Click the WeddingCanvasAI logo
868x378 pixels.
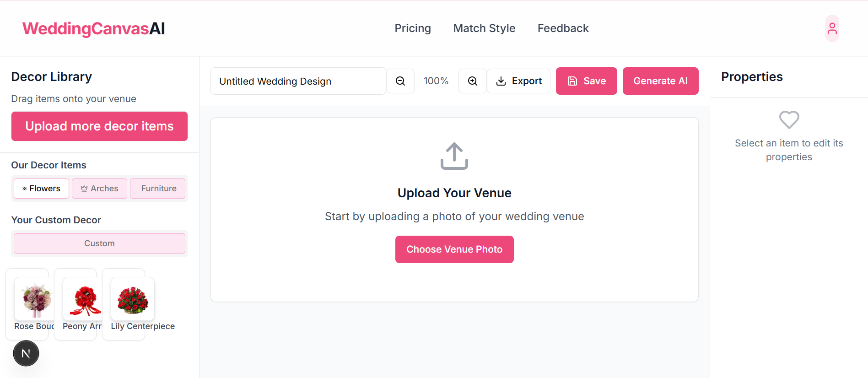pyautogui.click(x=94, y=28)
